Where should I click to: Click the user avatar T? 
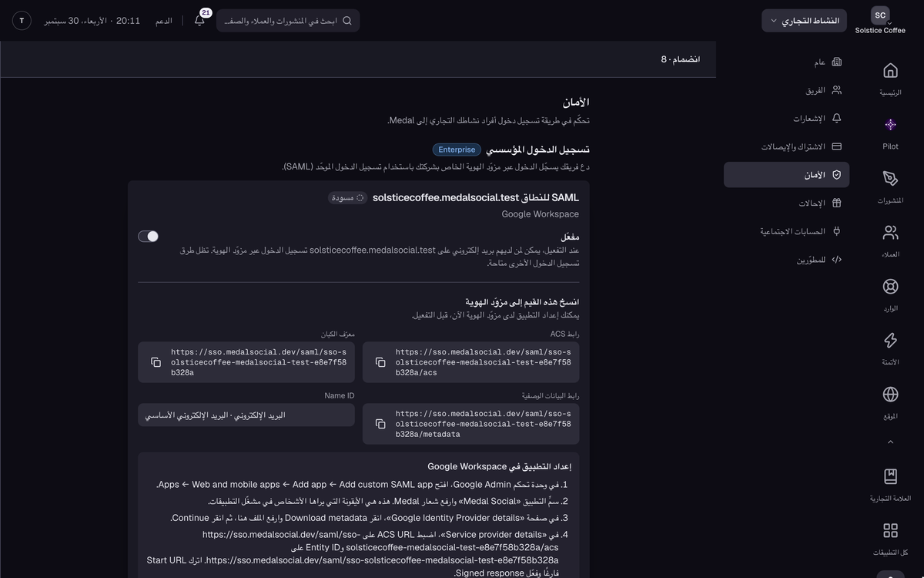click(x=22, y=21)
